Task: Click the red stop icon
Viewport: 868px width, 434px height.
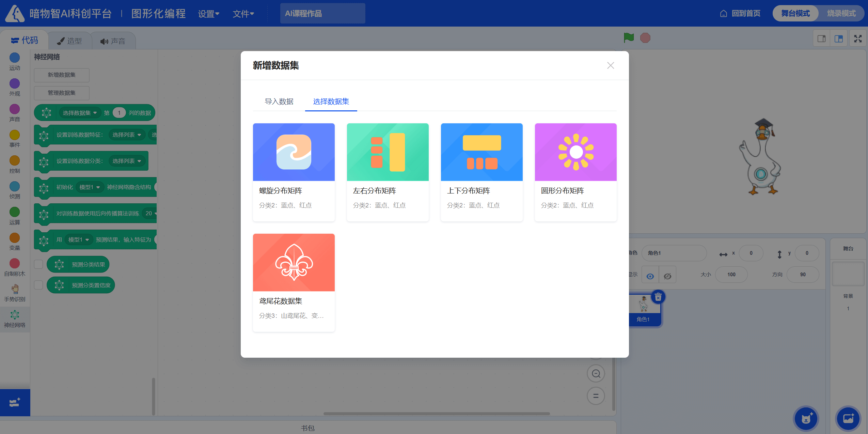Action: (645, 38)
